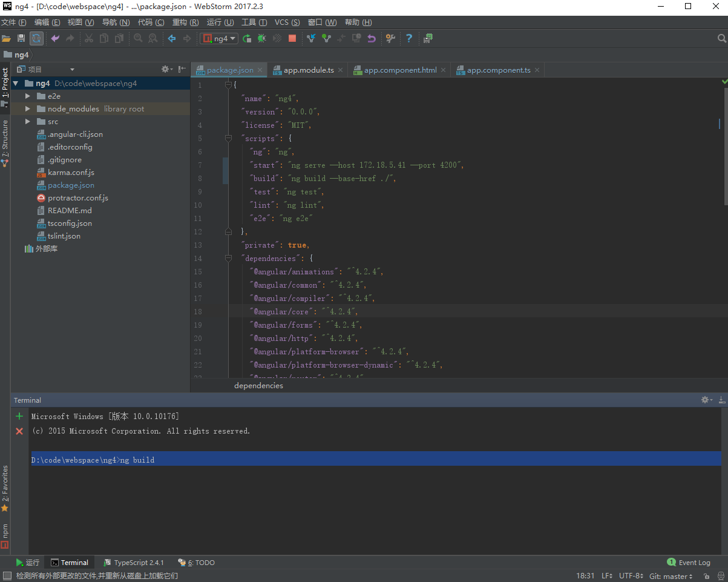
Task: Click the VCS Commit icon
Action: click(326, 38)
